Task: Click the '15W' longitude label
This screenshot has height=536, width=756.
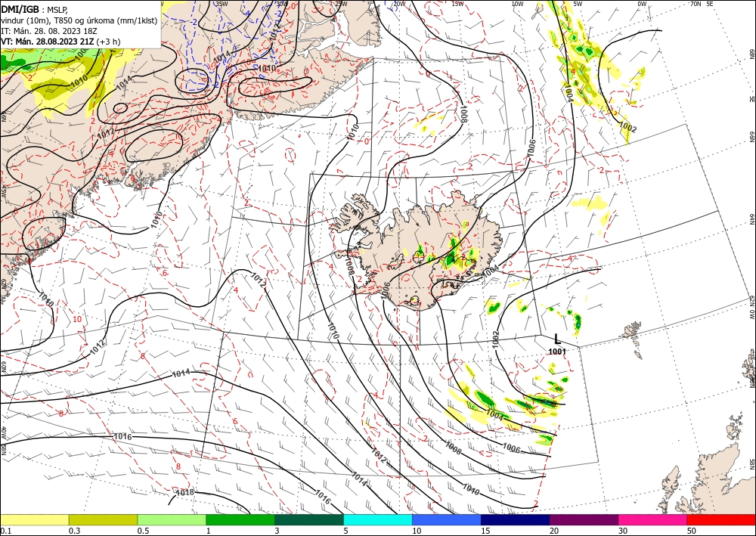Action: click(457, 4)
